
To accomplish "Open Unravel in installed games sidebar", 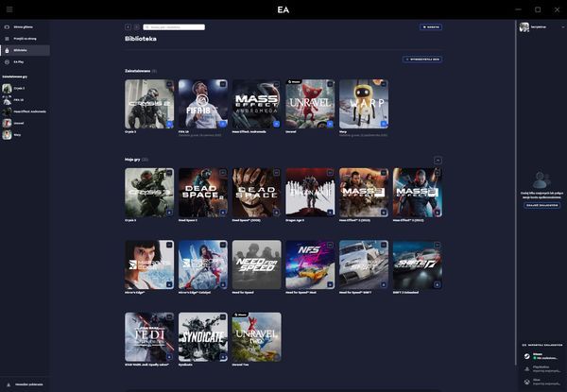I will 25,123.
